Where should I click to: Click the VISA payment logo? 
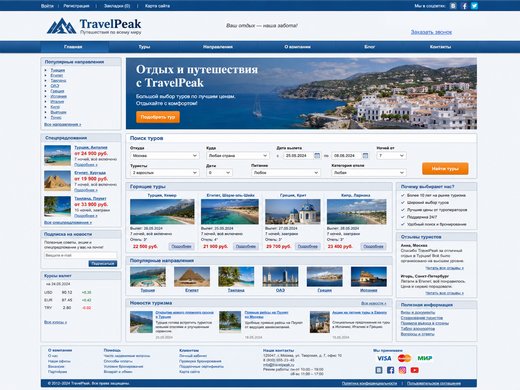(x=384, y=358)
